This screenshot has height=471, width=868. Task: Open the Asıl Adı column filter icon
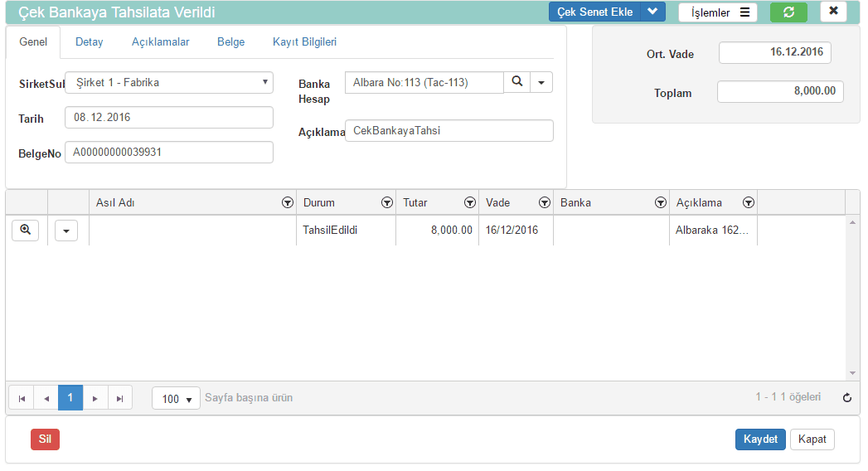[287, 203]
